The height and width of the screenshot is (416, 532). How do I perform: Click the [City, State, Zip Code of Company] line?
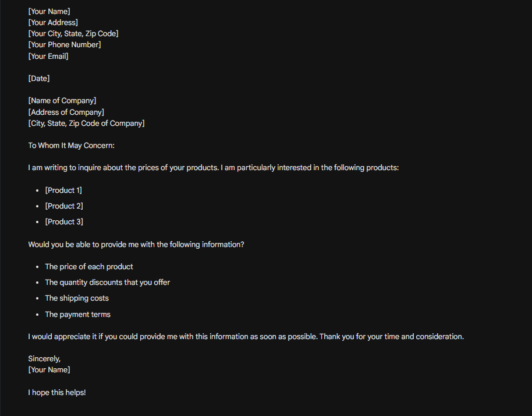(x=86, y=124)
